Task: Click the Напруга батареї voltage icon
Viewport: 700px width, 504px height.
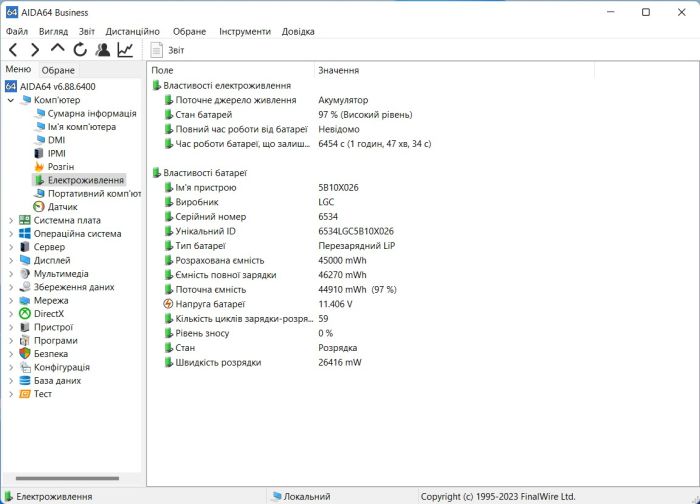Action: [x=168, y=304]
